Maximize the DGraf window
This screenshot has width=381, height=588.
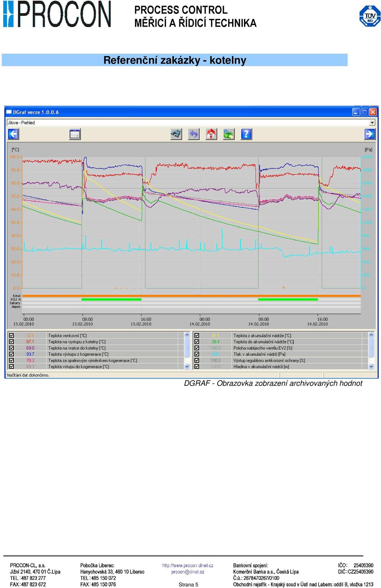[364, 112]
